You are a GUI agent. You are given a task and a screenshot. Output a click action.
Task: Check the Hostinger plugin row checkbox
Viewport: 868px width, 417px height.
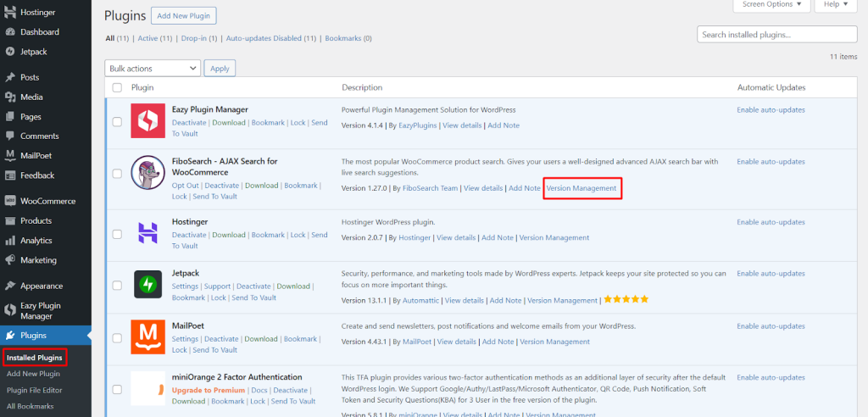117,234
